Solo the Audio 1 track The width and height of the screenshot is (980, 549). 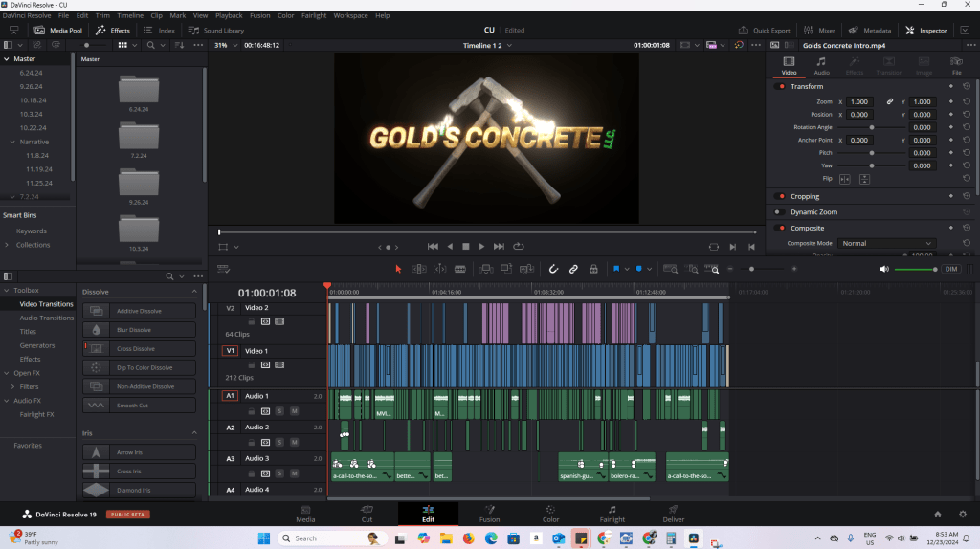pos(279,411)
